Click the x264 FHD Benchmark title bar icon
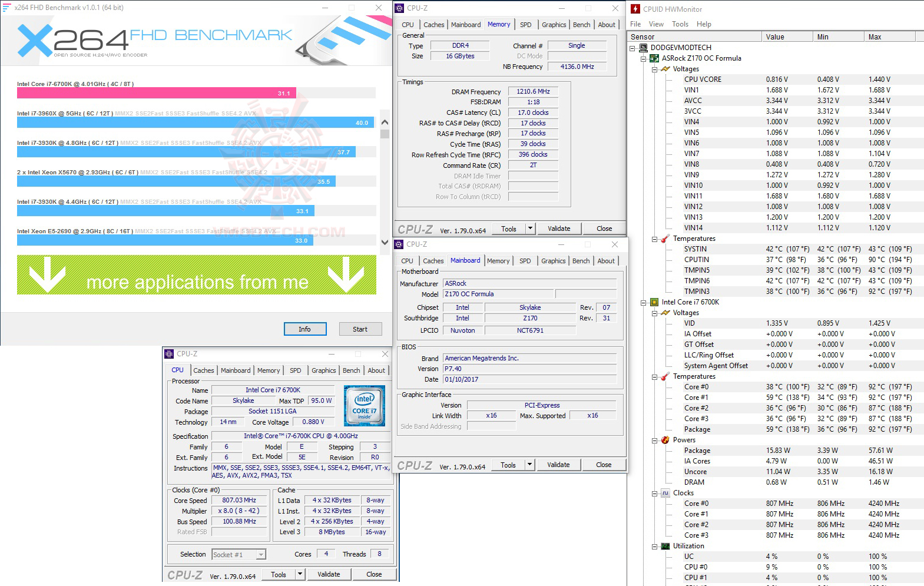The width and height of the screenshot is (924, 586). tap(7, 8)
